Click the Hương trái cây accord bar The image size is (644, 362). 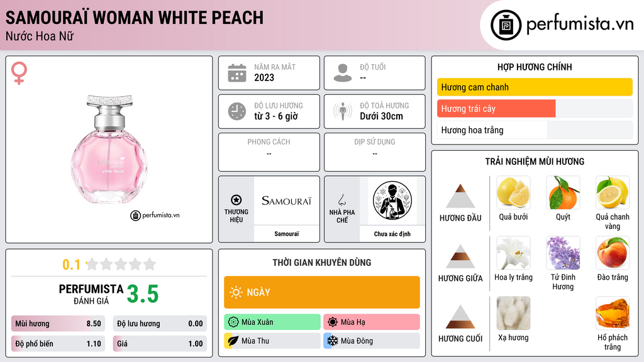[x=535, y=108]
